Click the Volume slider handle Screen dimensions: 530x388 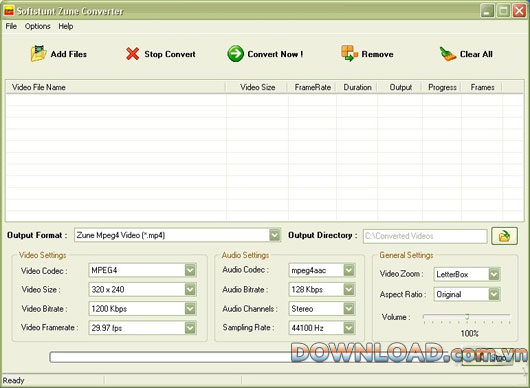coord(467,317)
